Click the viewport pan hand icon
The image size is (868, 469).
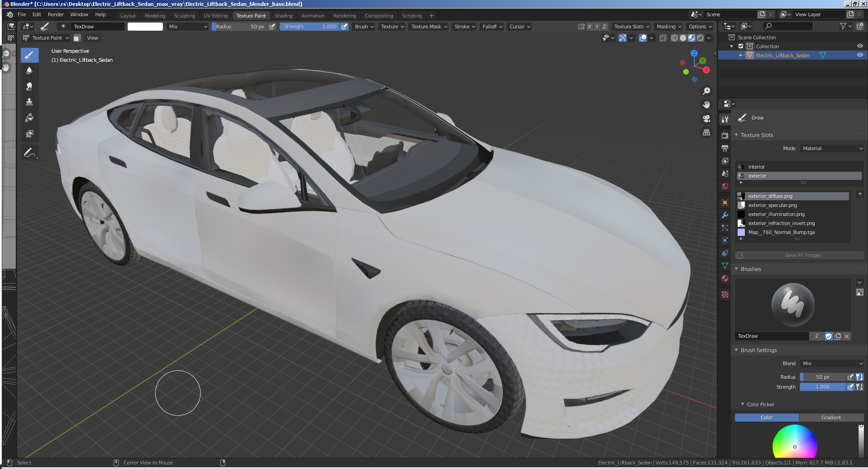pos(706,105)
